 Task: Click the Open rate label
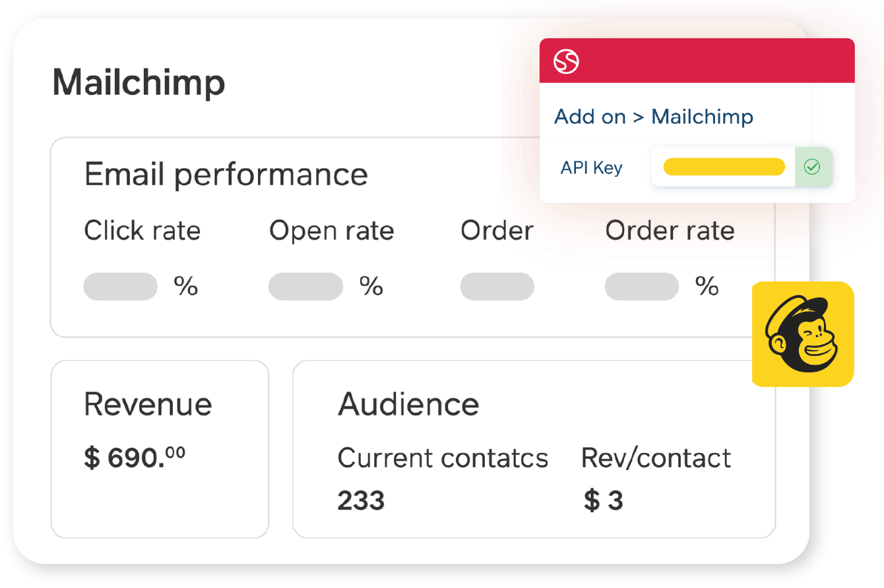click(x=331, y=231)
